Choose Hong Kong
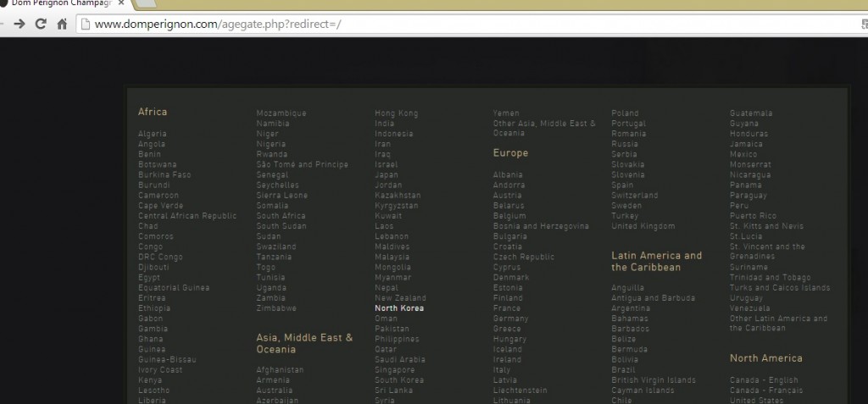The width and height of the screenshot is (868, 404). [x=397, y=113]
